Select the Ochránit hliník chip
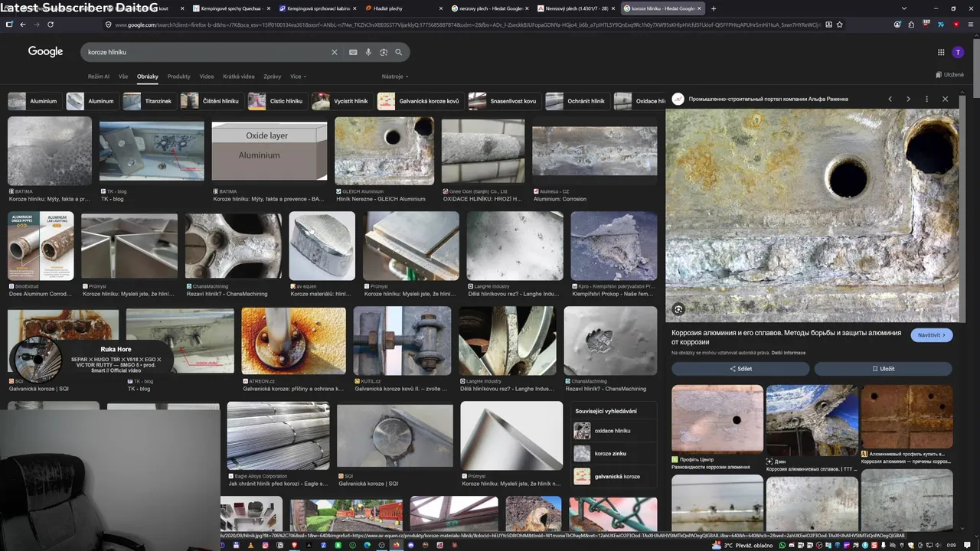Image resolution: width=980 pixels, height=551 pixels. pyautogui.click(x=577, y=101)
